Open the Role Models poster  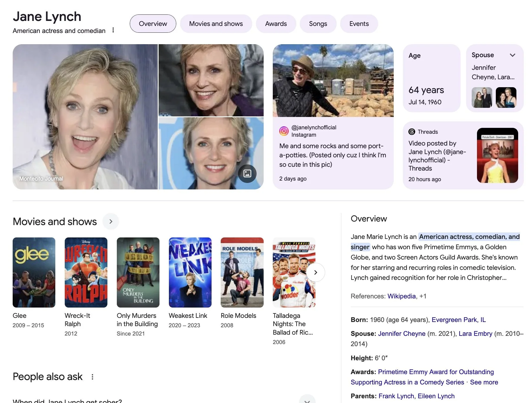242,272
